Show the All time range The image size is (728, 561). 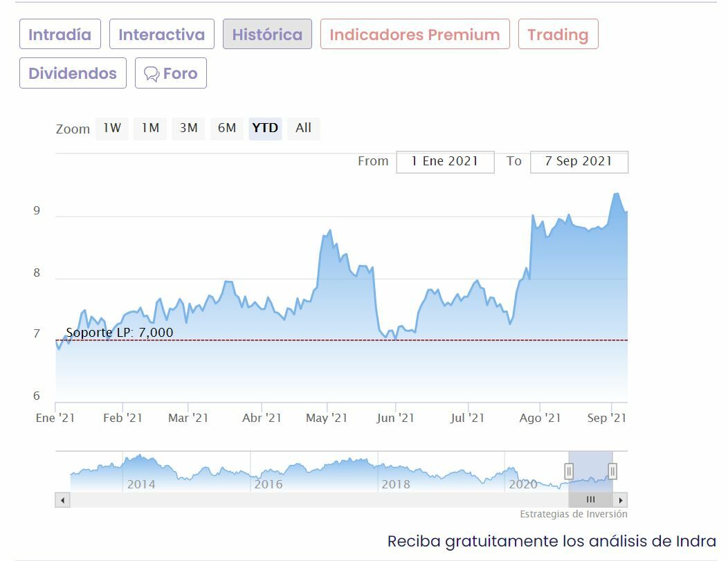click(303, 128)
